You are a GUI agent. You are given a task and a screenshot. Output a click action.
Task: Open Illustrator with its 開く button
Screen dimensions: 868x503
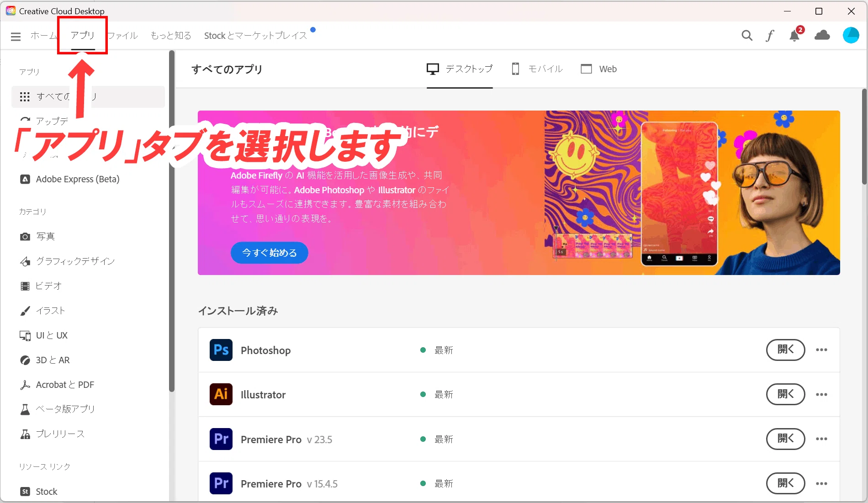coord(785,394)
